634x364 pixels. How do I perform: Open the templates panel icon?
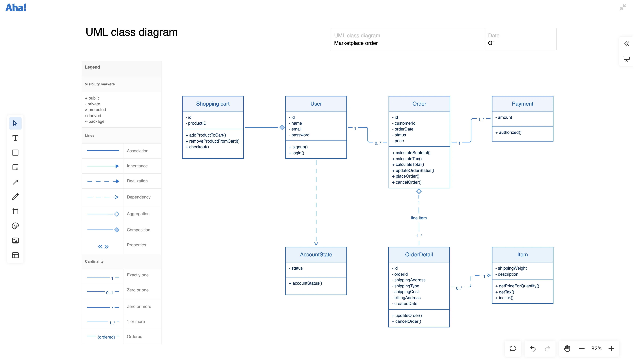point(15,255)
